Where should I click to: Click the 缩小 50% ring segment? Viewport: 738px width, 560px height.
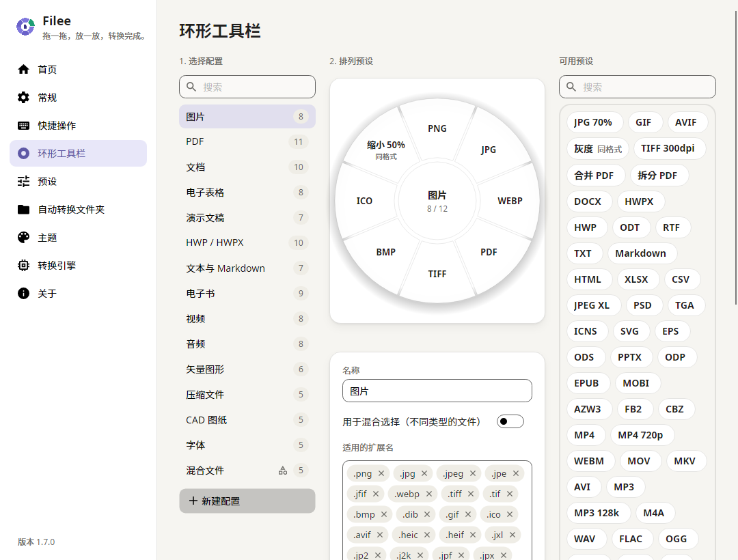click(x=386, y=149)
